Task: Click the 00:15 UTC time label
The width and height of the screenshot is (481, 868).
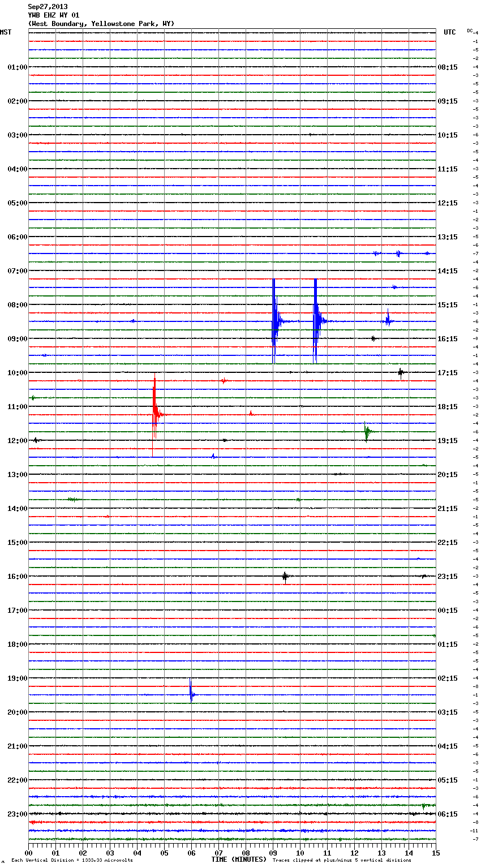Action: pos(448,611)
